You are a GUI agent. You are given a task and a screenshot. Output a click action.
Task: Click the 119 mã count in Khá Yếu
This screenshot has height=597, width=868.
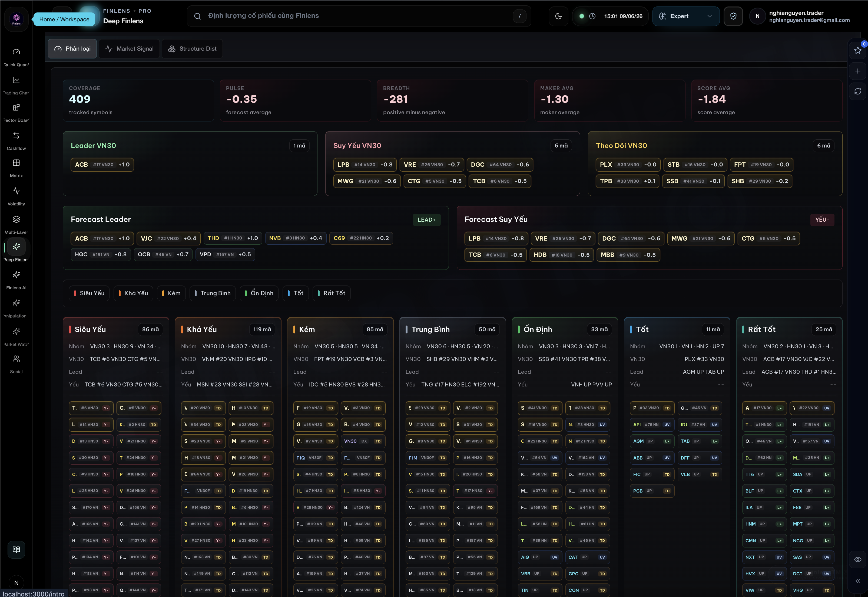[x=262, y=329]
